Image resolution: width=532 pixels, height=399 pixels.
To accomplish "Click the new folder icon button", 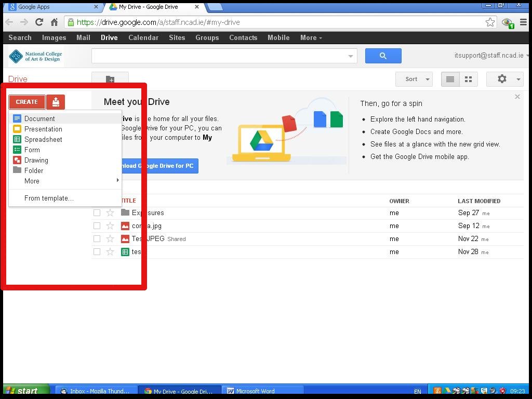I will point(110,79).
